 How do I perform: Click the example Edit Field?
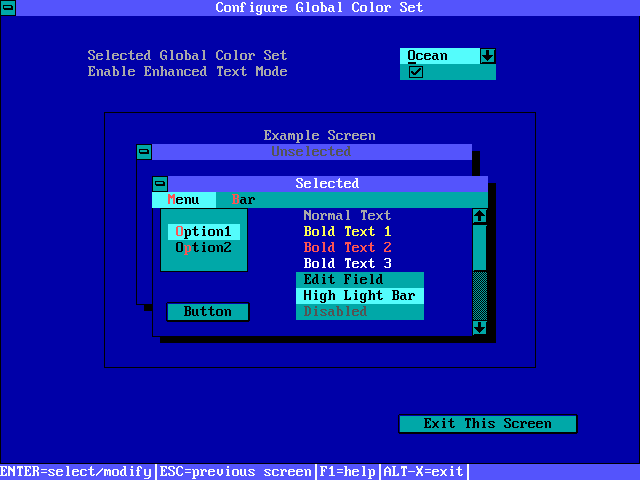359,280
